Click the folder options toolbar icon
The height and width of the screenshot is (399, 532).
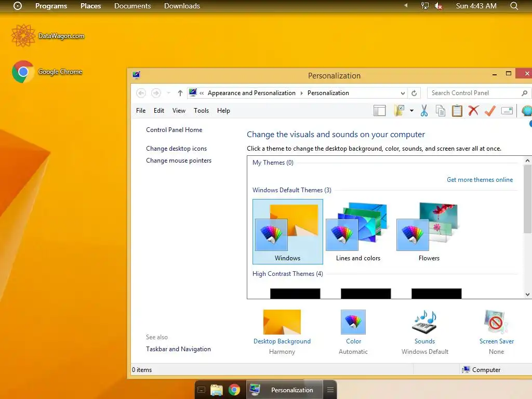coord(400,111)
